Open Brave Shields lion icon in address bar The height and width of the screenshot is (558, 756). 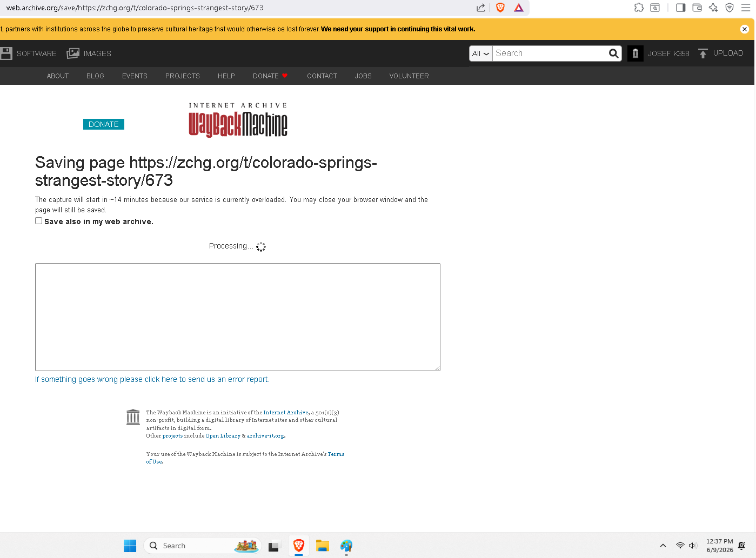point(500,8)
